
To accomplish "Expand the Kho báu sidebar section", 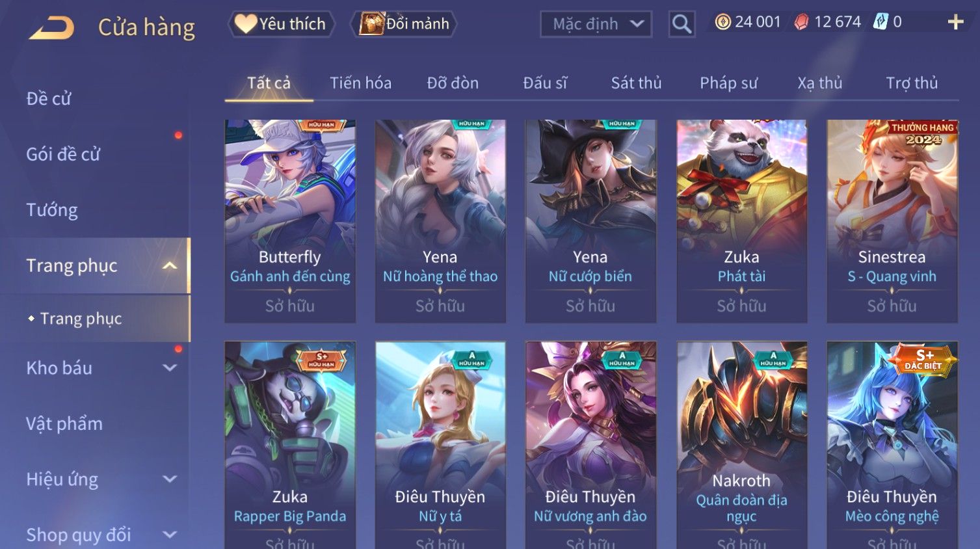I will tap(170, 368).
